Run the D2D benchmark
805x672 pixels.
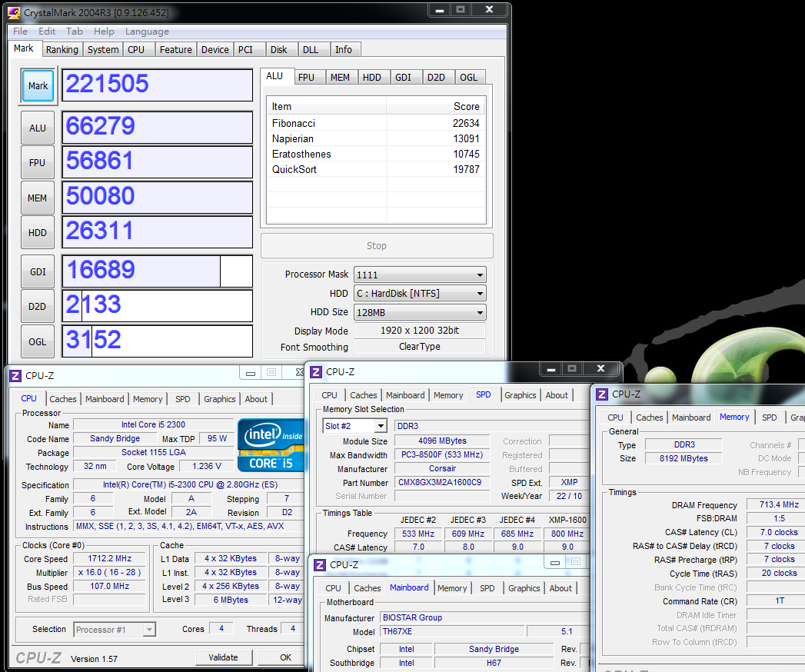(x=38, y=307)
